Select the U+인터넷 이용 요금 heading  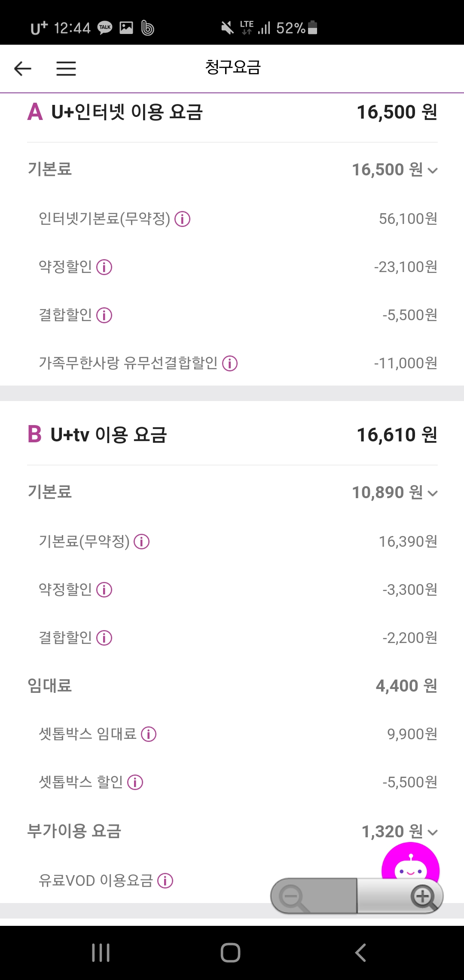point(127,112)
